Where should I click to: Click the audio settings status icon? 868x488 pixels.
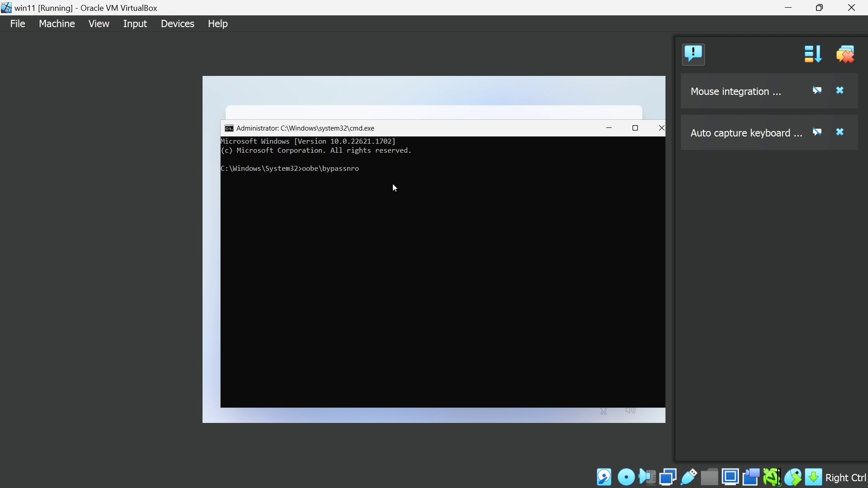[x=647, y=477]
